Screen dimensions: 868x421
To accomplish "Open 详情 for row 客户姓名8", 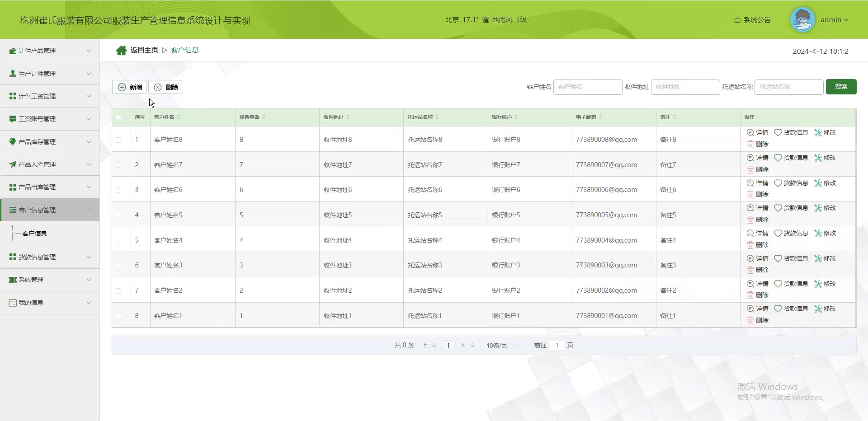I will point(757,132).
